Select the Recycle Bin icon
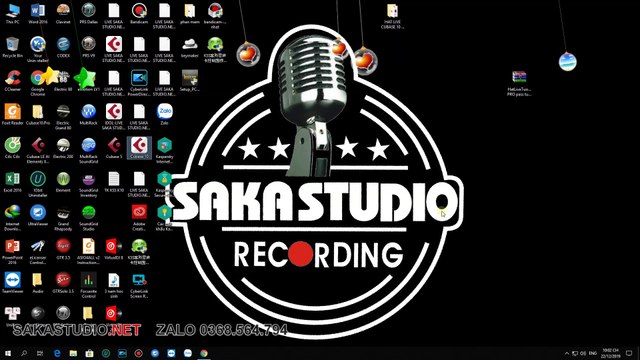The width and height of the screenshot is (640, 360). pos(13,47)
